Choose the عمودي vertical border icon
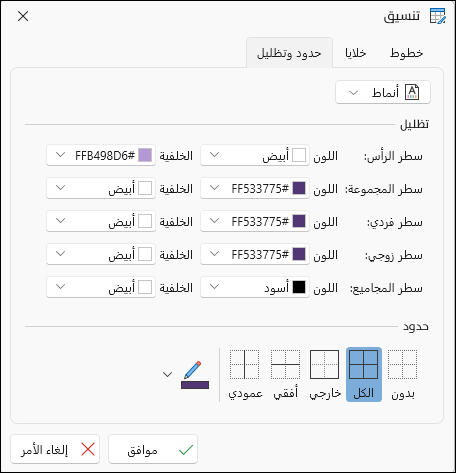Viewport: 456px width, 473px height. pyautogui.click(x=245, y=365)
